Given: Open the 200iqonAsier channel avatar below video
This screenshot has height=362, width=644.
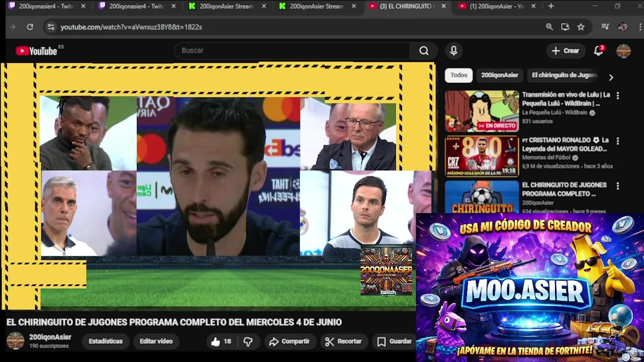Looking at the screenshot, I should tap(15, 341).
